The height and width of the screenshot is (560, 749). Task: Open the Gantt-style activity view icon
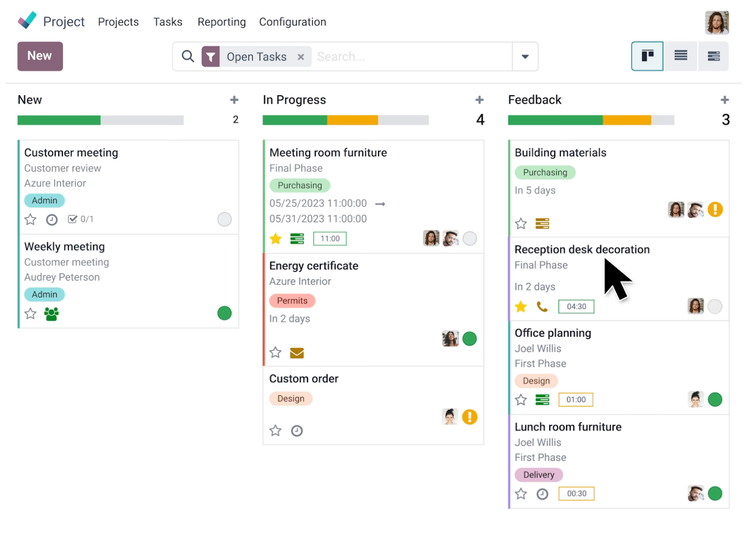click(x=713, y=56)
